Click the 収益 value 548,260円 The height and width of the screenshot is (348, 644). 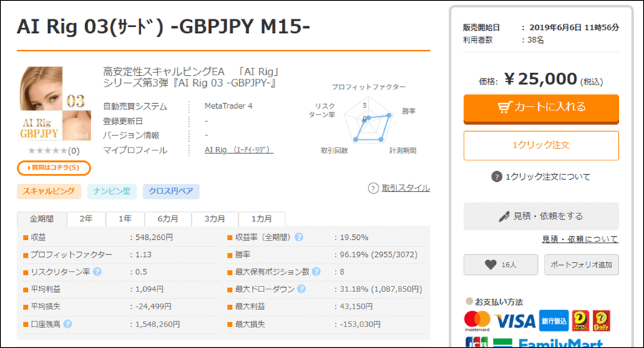tap(154, 238)
